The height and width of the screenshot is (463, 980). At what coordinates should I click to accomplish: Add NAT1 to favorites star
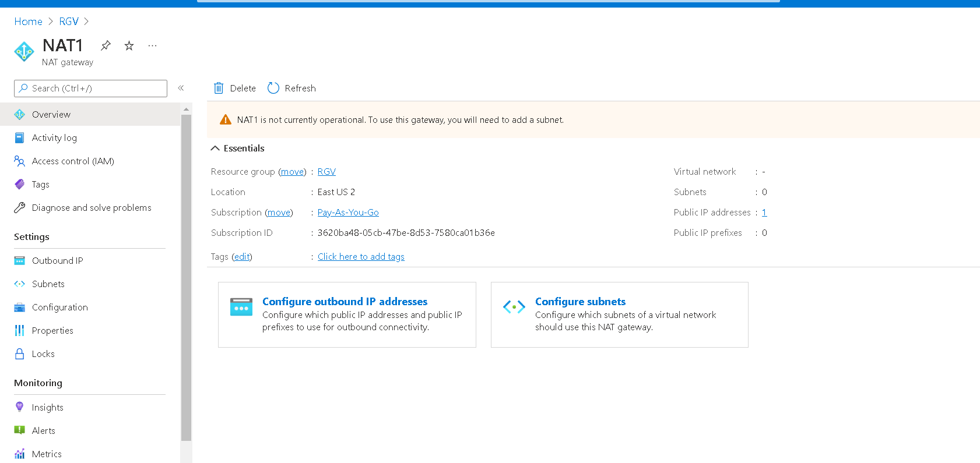129,45
